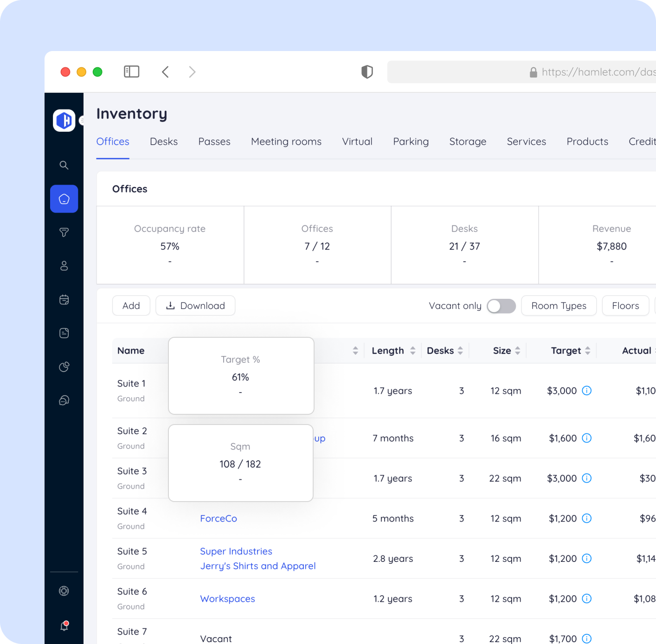
Task: Switch to the Products tab
Action: (x=587, y=142)
